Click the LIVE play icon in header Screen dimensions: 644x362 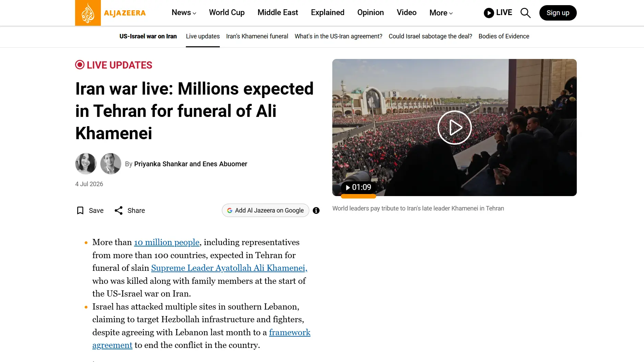pyautogui.click(x=489, y=13)
